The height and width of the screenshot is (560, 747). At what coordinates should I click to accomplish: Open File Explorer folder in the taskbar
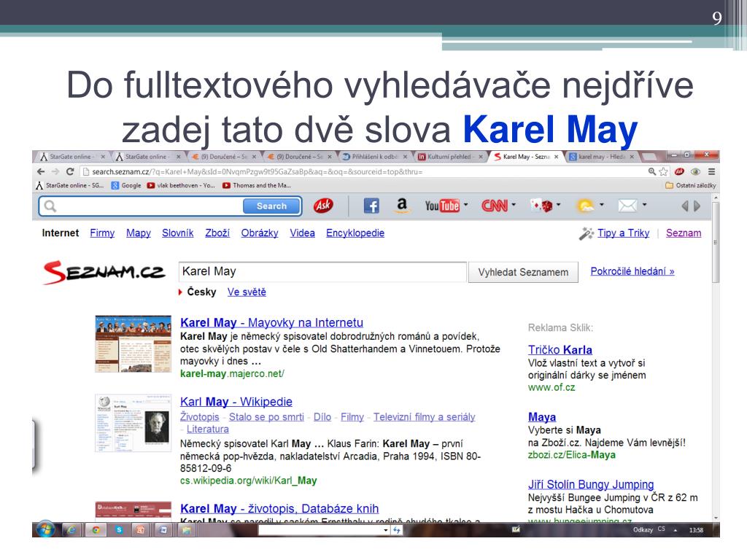(186, 529)
